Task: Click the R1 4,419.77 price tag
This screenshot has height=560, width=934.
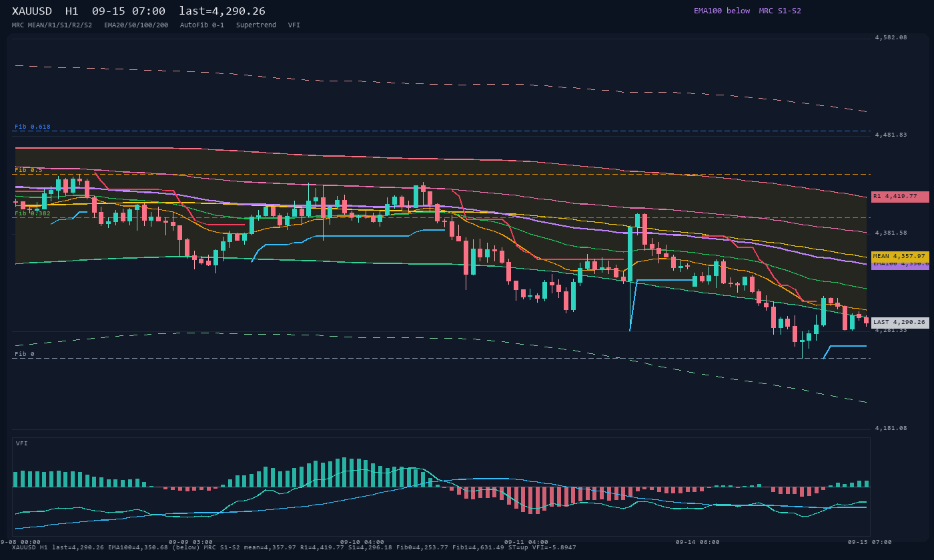Action: 900,197
